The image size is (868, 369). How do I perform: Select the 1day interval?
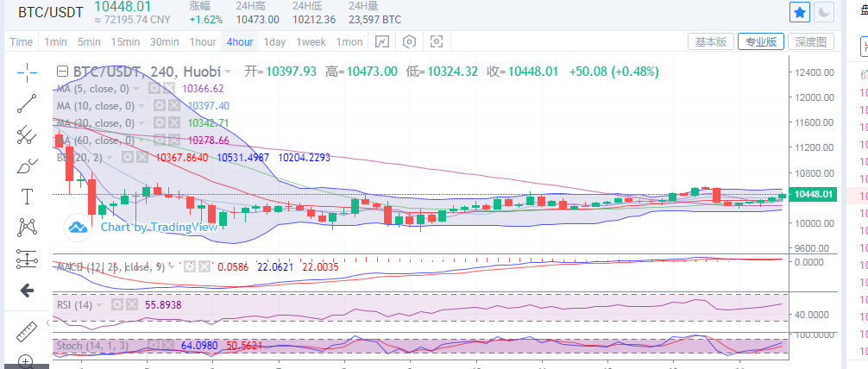click(x=274, y=42)
